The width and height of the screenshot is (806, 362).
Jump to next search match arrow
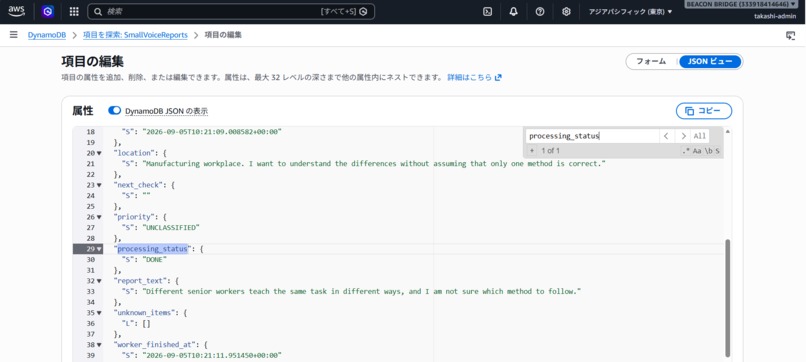(x=683, y=136)
